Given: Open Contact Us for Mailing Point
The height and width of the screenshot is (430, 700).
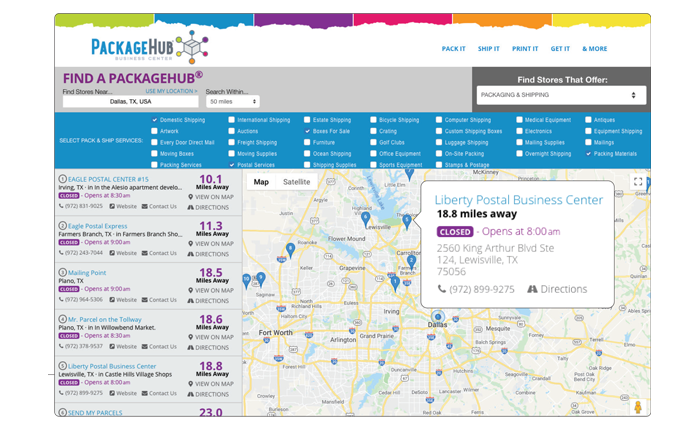Looking at the screenshot, I should click(159, 300).
